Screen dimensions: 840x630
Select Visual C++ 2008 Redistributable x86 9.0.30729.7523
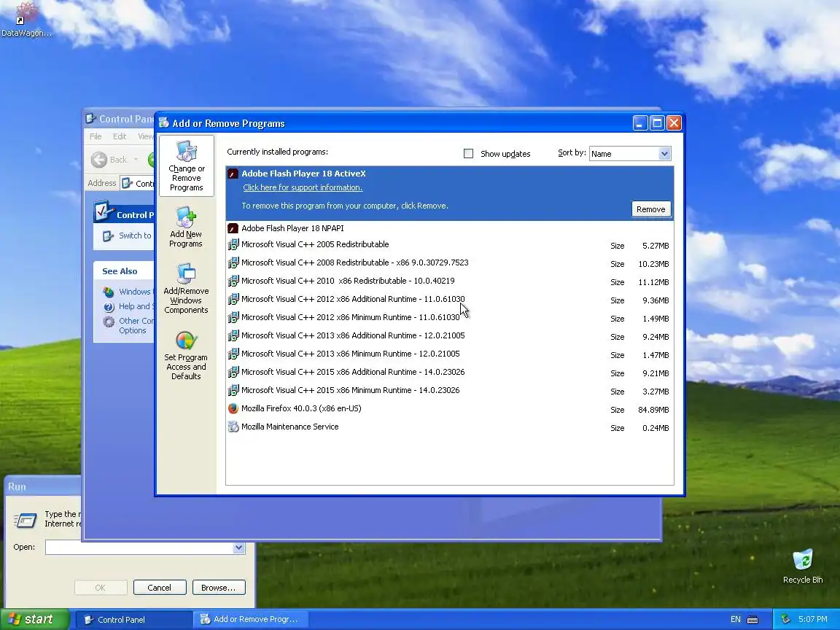click(450, 263)
